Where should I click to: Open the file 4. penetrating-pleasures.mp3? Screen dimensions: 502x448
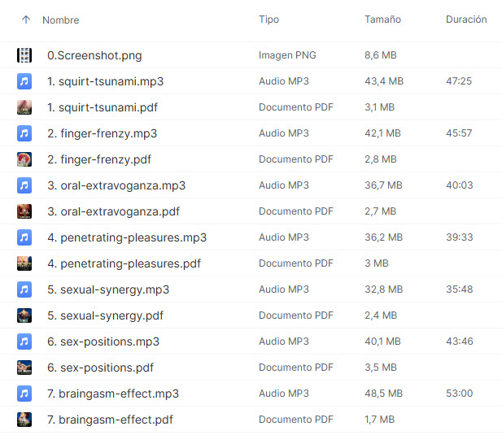127,237
